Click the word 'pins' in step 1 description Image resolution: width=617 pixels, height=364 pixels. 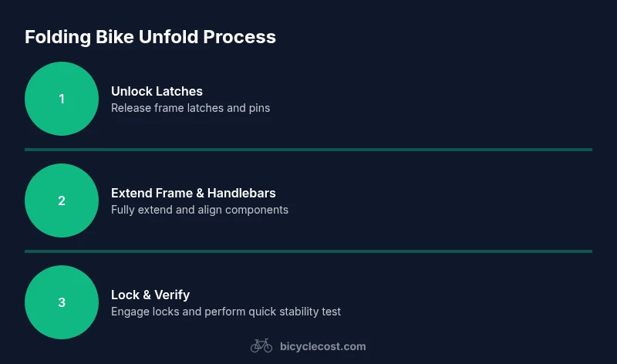coord(258,108)
